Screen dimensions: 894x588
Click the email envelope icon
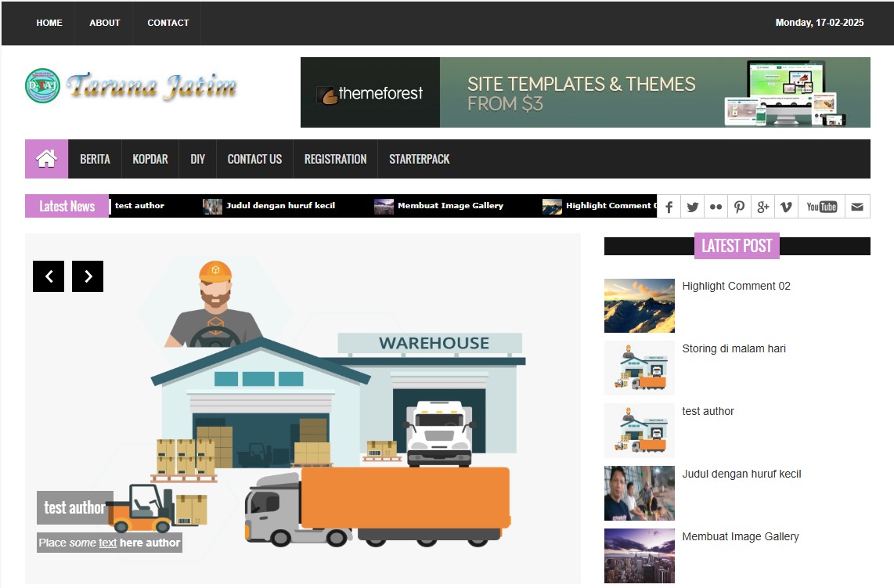tap(857, 207)
